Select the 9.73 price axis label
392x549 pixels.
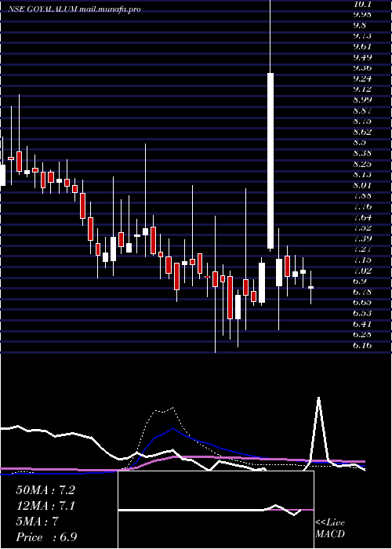362,36
